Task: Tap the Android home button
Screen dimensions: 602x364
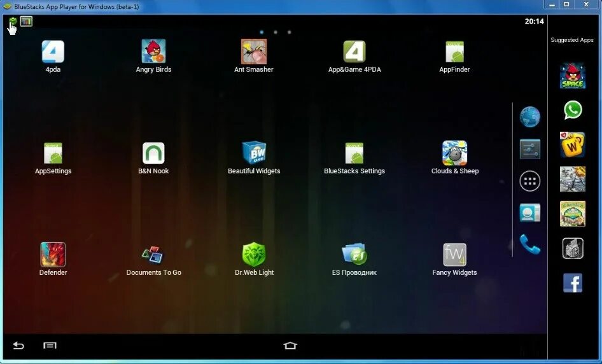Action: pyautogui.click(x=290, y=346)
